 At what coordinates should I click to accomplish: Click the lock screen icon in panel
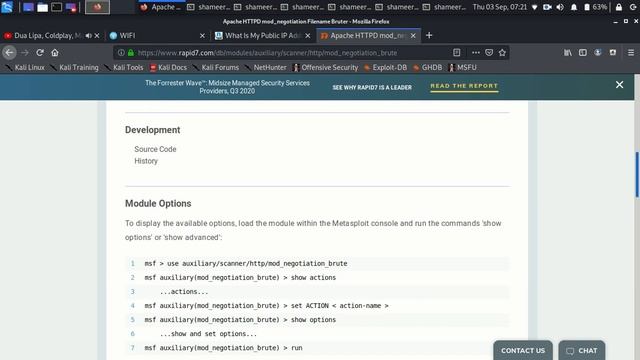click(x=619, y=7)
